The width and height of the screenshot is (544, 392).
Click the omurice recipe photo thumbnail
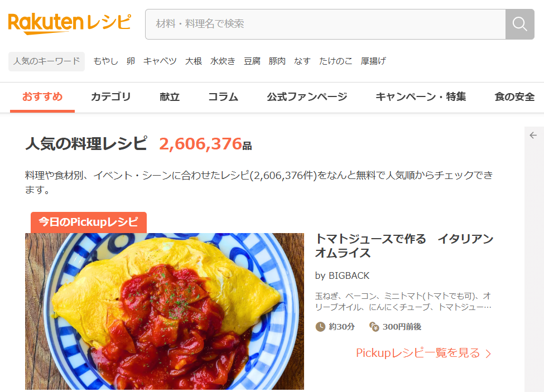click(165, 311)
